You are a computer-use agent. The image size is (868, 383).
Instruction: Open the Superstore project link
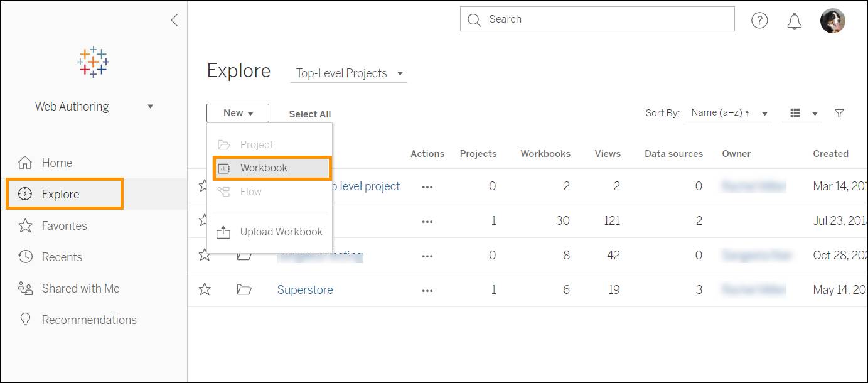[x=305, y=289]
